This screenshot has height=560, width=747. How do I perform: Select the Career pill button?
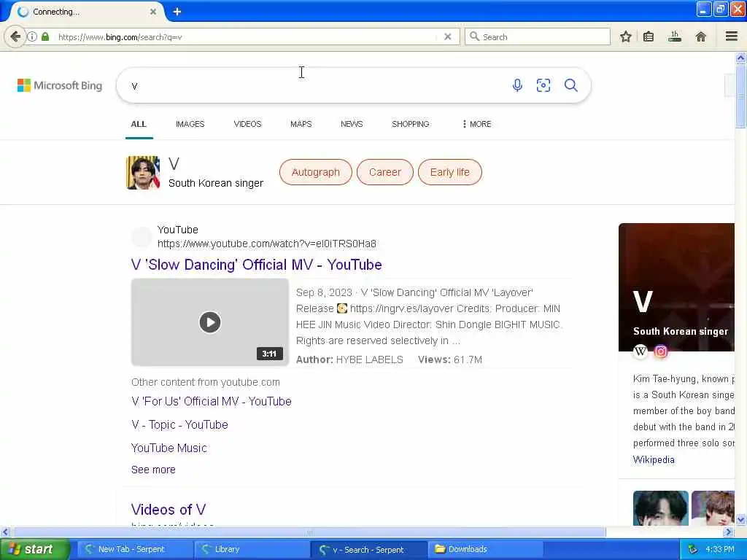pyautogui.click(x=385, y=172)
